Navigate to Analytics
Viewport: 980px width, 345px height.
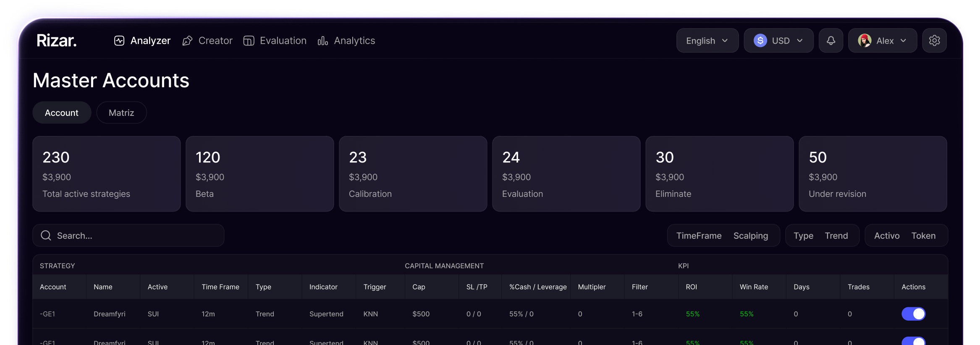click(346, 41)
